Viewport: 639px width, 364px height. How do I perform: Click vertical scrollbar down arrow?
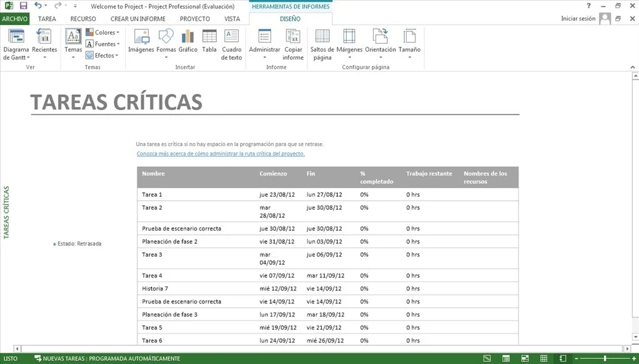pos(635,337)
